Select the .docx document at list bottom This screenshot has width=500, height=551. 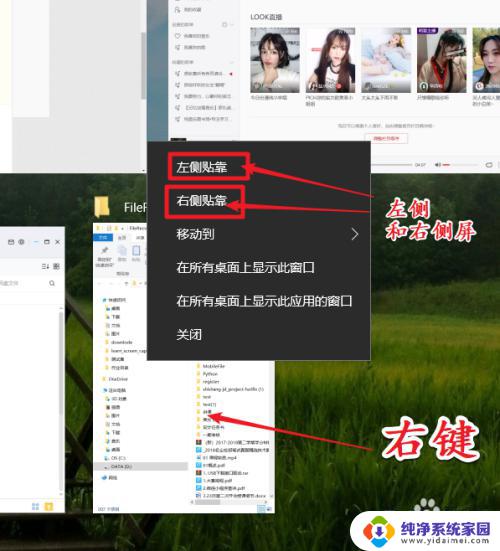pyautogui.click(x=231, y=495)
